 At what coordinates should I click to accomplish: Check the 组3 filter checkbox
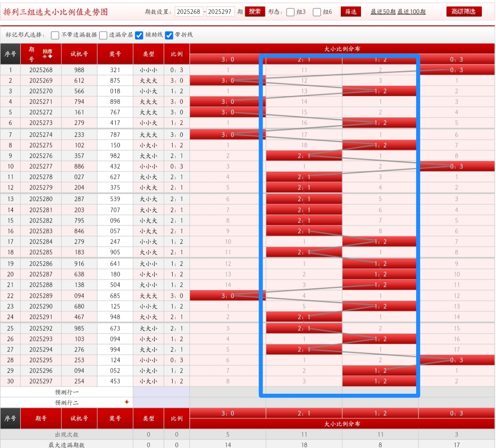290,12
